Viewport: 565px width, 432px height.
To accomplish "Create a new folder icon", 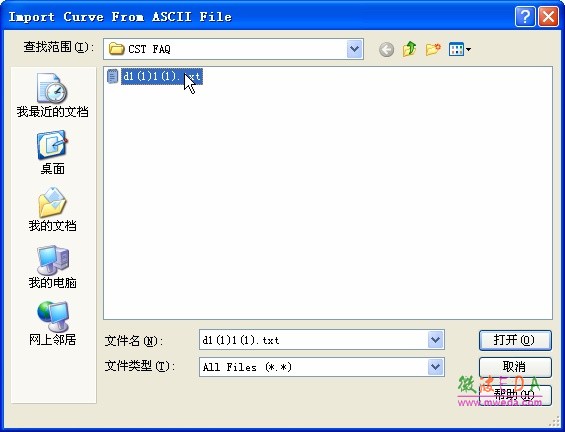I will coord(433,49).
